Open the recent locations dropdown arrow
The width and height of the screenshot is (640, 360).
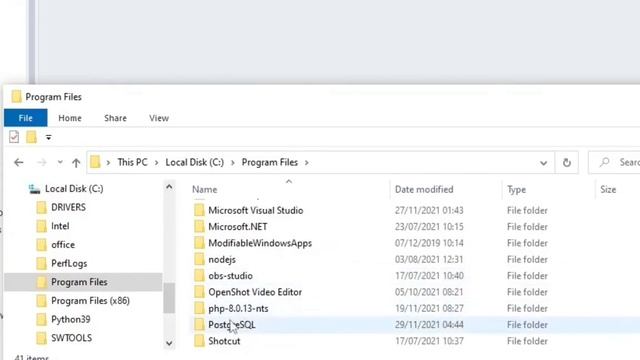click(60, 162)
